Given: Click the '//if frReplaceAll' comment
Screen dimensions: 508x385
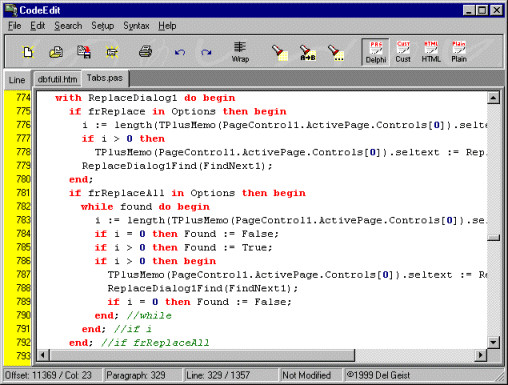Looking at the screenshot, I should pyautogui.click(x=155, y=343).
